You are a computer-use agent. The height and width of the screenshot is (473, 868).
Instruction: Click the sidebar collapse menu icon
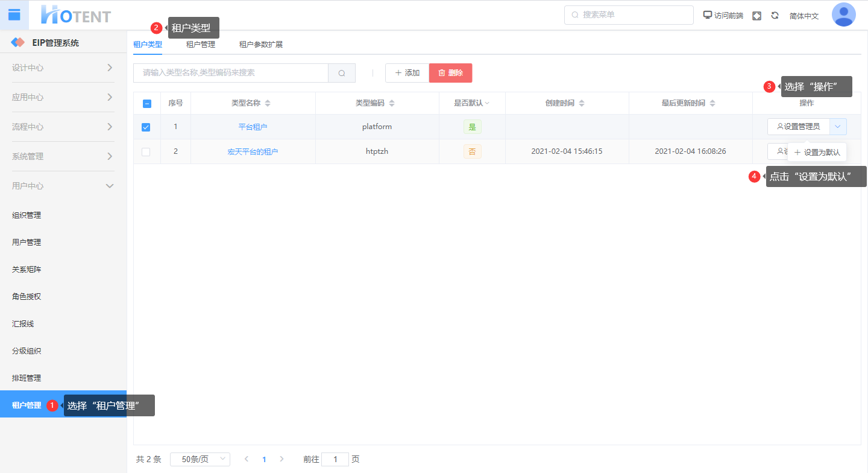click(x=14, y=15)
